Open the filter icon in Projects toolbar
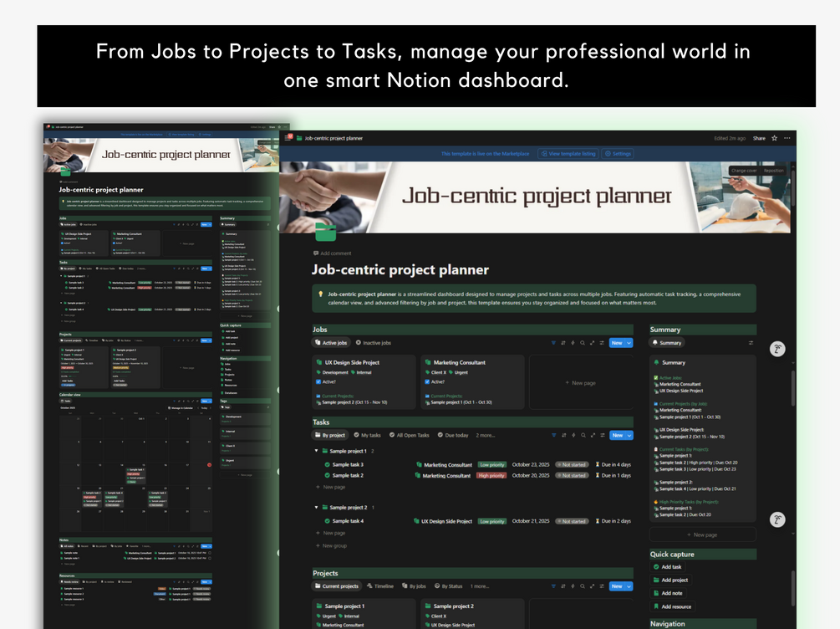The width and height of the screenshot is (840, 629). 553,586
